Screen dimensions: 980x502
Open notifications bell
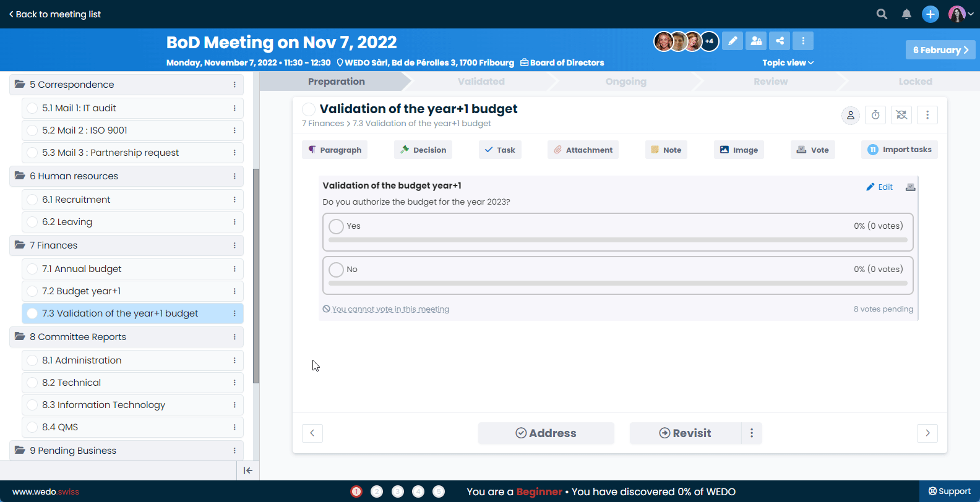click(906, 14)
